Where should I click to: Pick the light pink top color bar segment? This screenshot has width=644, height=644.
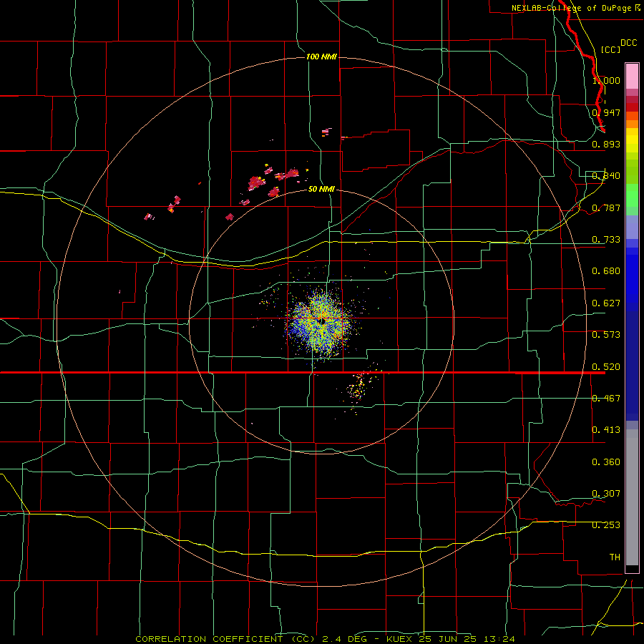tap(632, 77)
